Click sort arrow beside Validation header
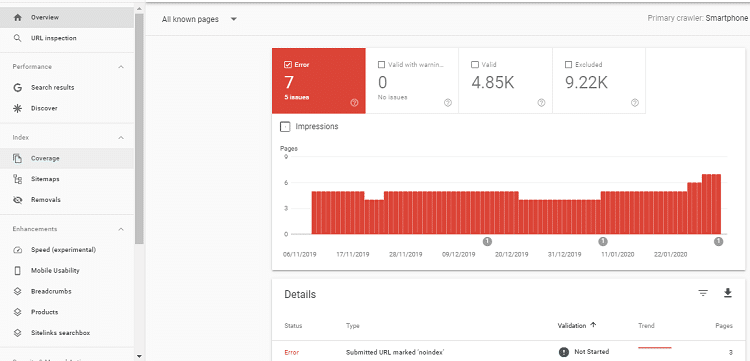 (x=594, y=325)
